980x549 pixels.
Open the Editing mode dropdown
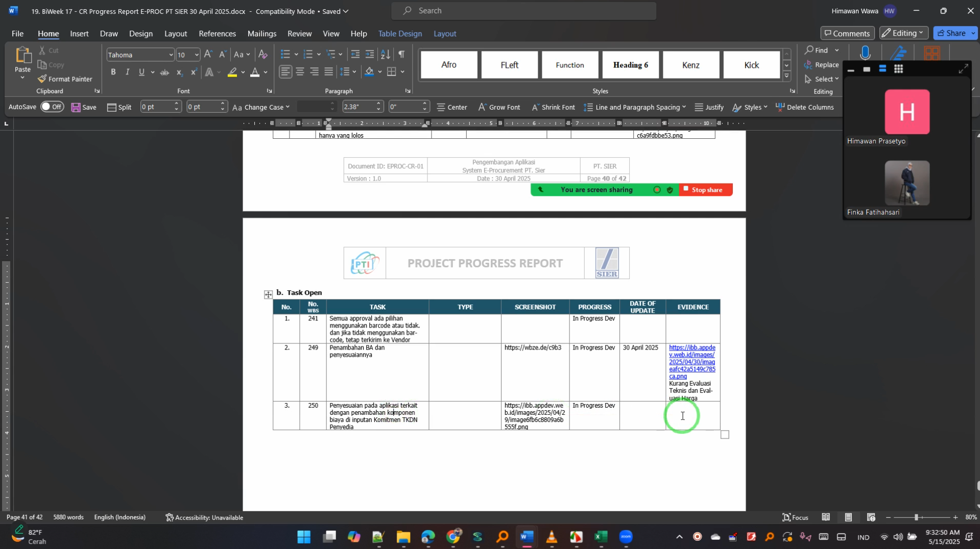pyautogui.click(x=903, y=33)
